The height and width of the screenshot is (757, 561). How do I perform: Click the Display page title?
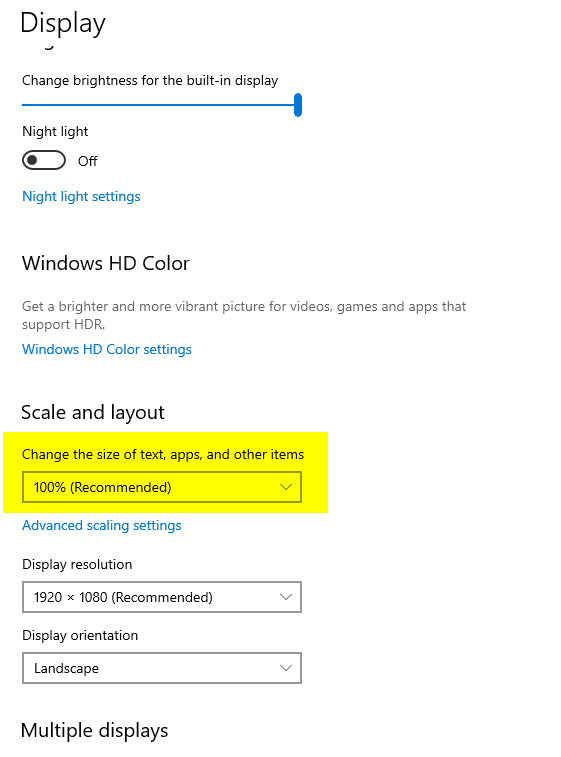coord(63,23)
